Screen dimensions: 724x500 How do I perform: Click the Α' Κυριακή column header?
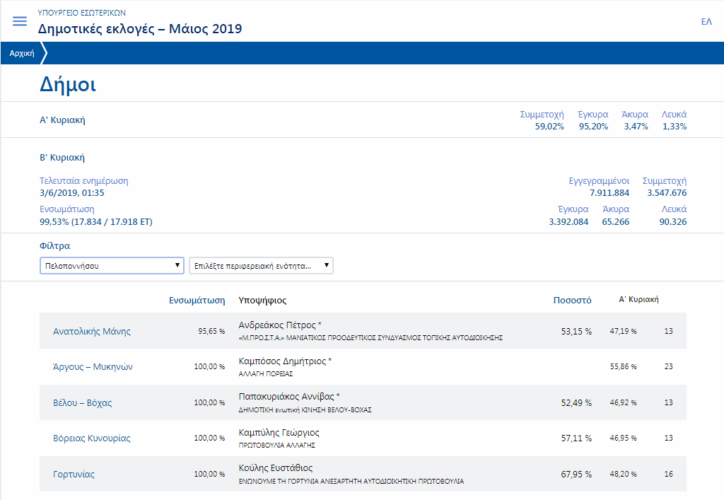tap(639, 300)
